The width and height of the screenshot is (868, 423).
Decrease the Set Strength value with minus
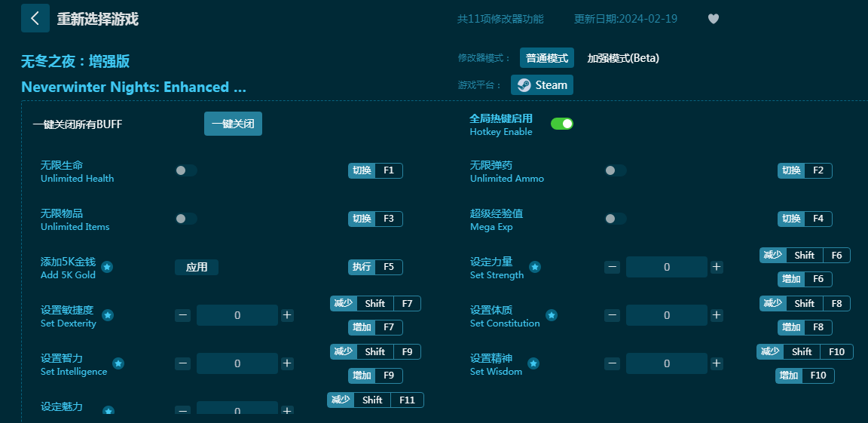point(612,267)
